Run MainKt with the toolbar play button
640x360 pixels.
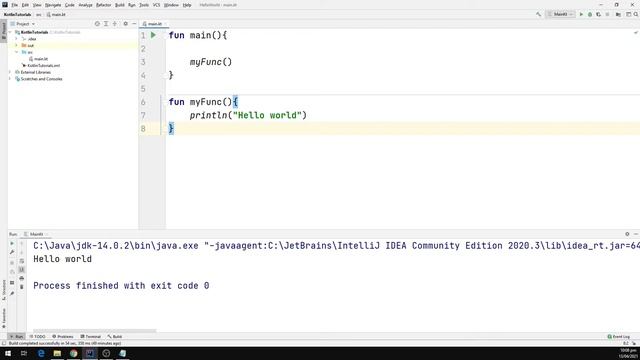click(581, 14)
